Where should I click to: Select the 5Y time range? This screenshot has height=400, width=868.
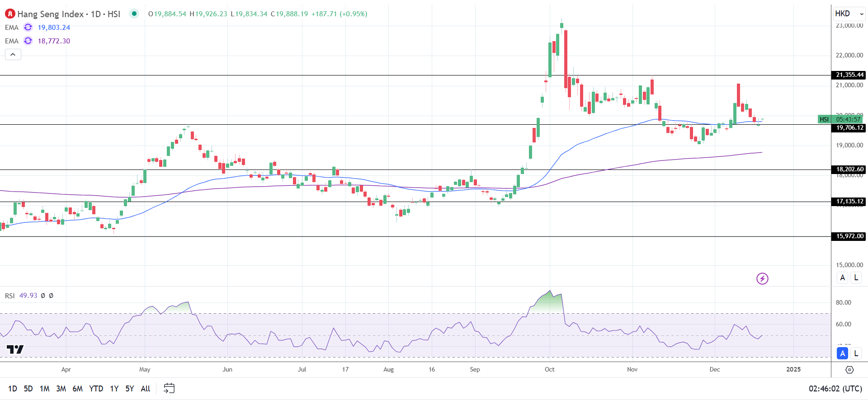pos(129,389)
